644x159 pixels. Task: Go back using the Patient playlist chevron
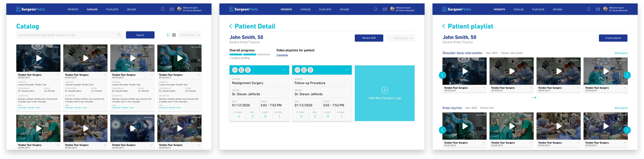[x=444, y=26]
